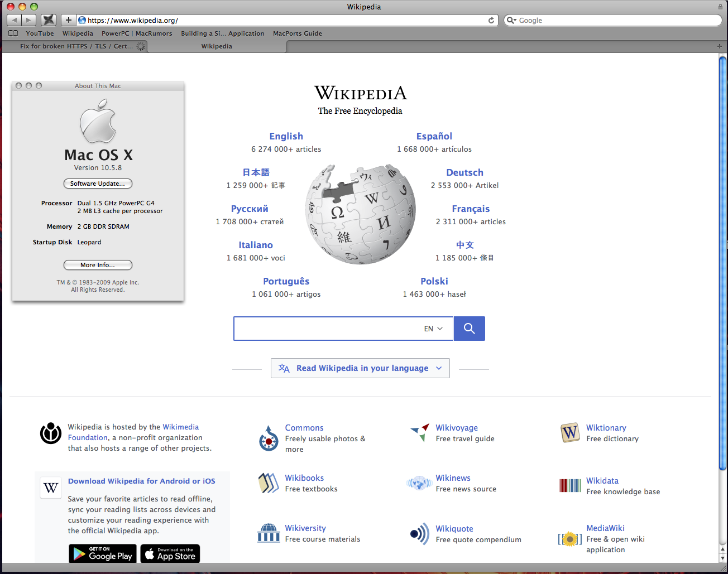Click the Apple logo in About This Mac

[x=98, y=121]
